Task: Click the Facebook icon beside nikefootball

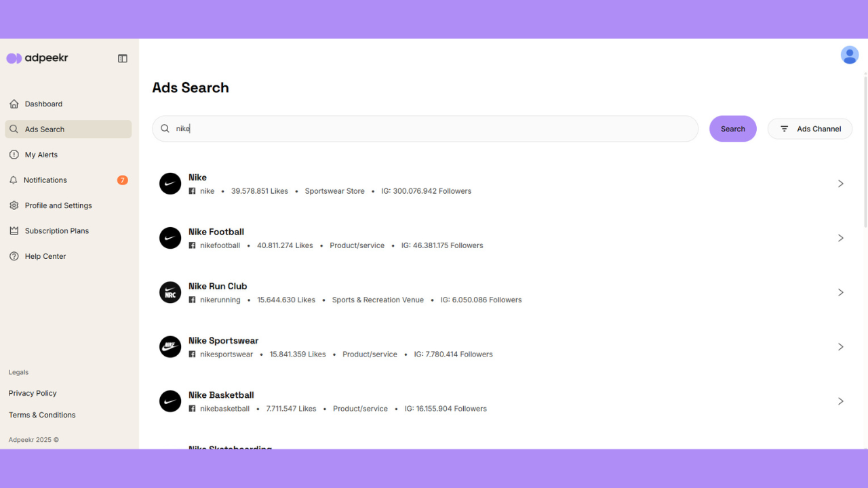Action: coord(191,245)
